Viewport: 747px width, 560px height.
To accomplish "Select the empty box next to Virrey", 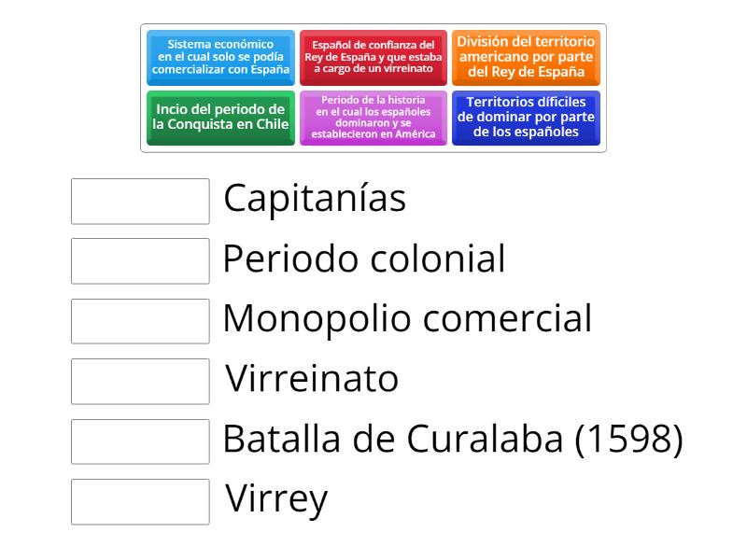I will tap(140, 501).
